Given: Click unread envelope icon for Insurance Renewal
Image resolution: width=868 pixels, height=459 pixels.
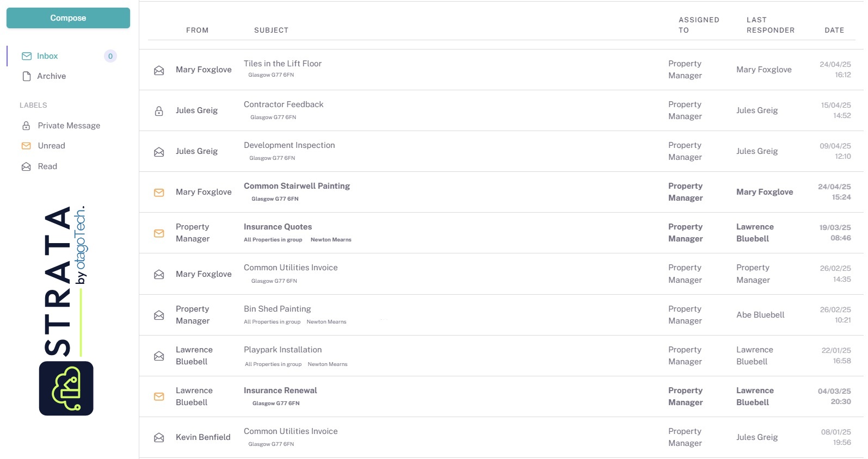Looking at the screenshot, I should point(159,396).
